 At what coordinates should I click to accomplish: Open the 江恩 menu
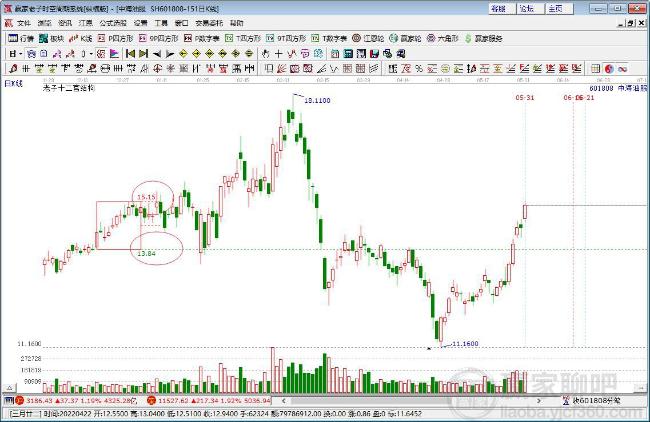(86, 23)
